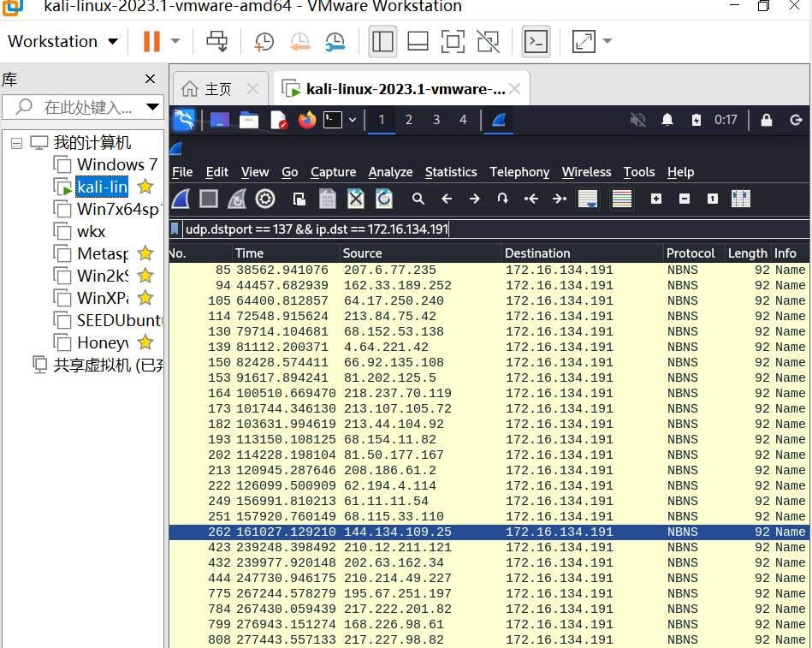Open terminal dropdown arrow in Kali panel
This screenshot has height=648, width=812.
click(353, 120)
